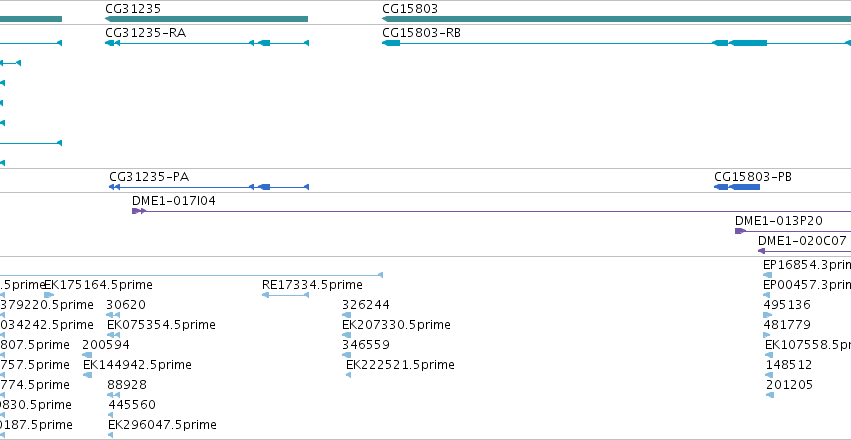Select the CG31235 teal gene bar
The image size is (851, 440).
coord(206,19)
